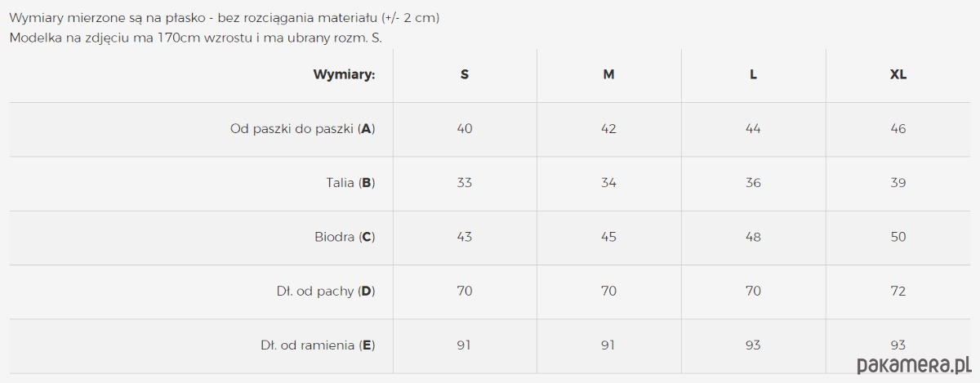Select the armpit width value 40 for S
Screen dimensions: 980x383
pos(465,128)
